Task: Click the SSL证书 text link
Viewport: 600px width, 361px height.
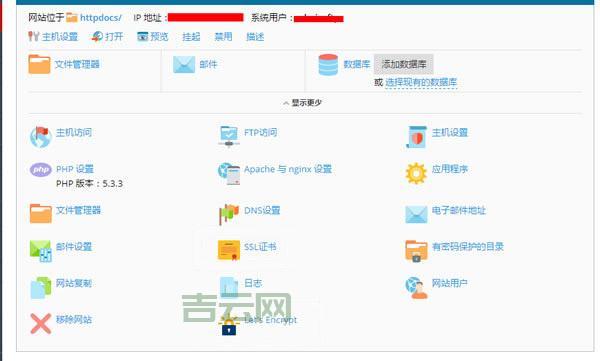Action: coord(260,247)
